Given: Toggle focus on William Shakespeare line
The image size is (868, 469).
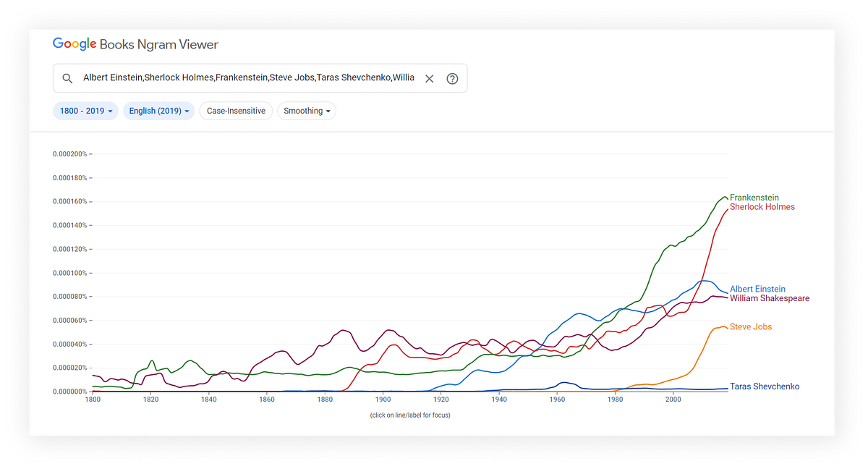Looking at the screenshot, I should pyautogui.click(x=769, y=298).
